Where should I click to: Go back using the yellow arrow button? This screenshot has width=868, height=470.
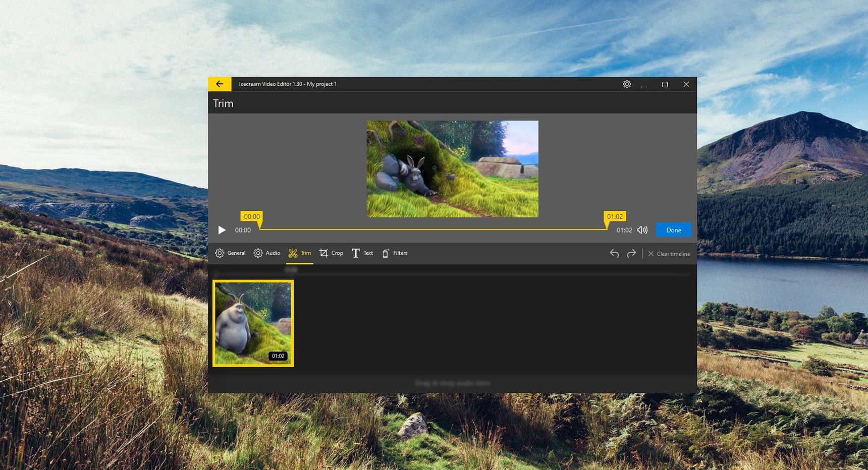click(x=220, y=84)
